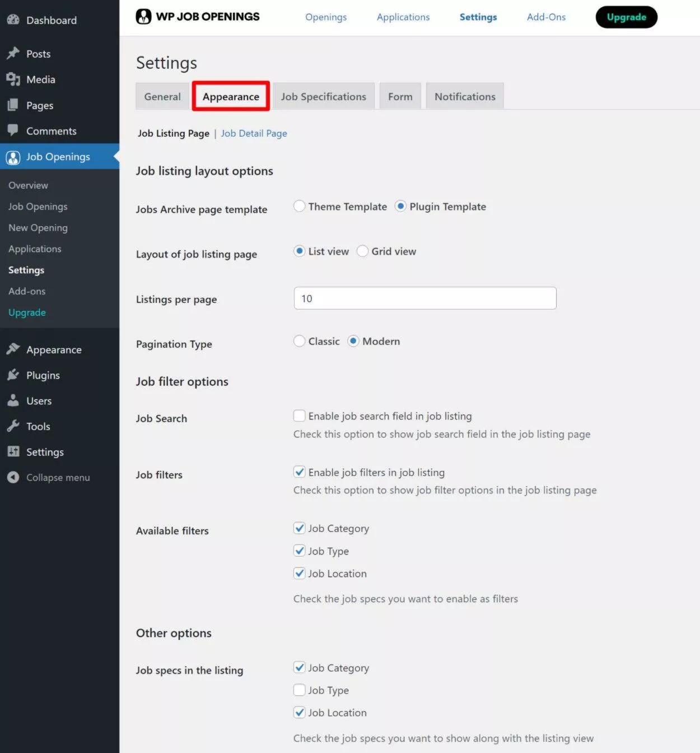700x753 pixels.
Task: Switch to Job Specifications tab
Action: pyautogui.click(x=324, y=96)
